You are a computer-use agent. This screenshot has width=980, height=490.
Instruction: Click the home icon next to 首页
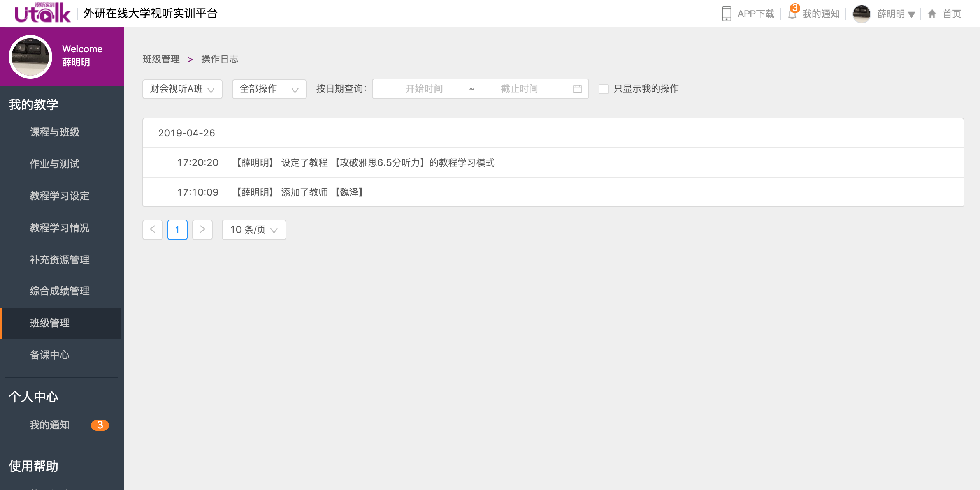932,14
